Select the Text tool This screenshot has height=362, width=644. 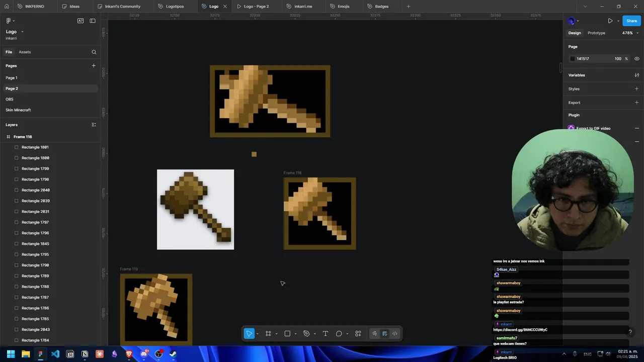click(326, 333)
